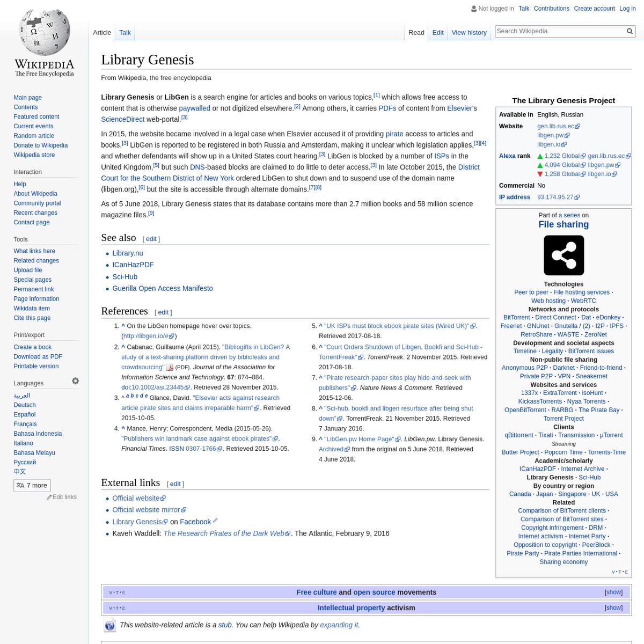
Task: Open the Contributions link
Action: coord(551,9)
